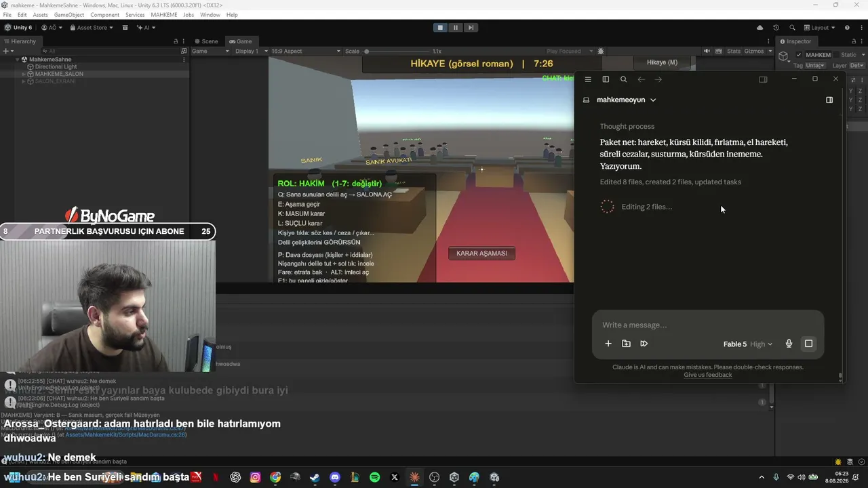Expand the MAHKEME_SALON hierarchy item

pyautogui.click(x=24, y=74)
